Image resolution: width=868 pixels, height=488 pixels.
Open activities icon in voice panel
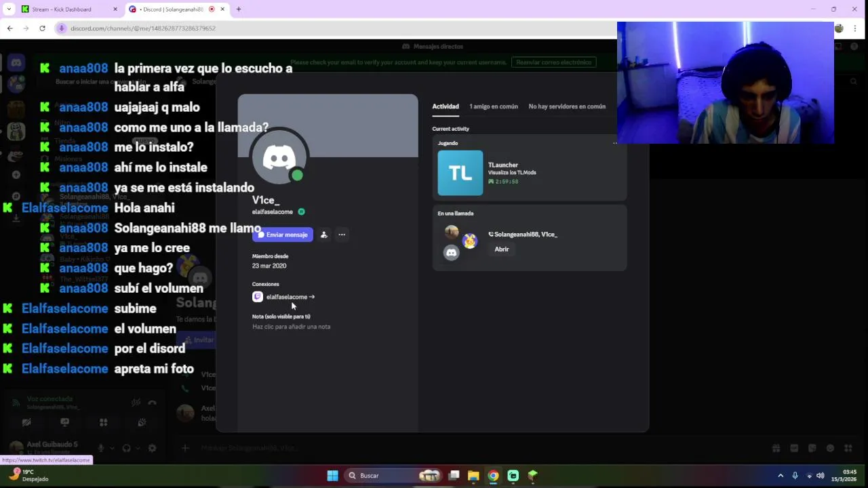pos(103,422)
